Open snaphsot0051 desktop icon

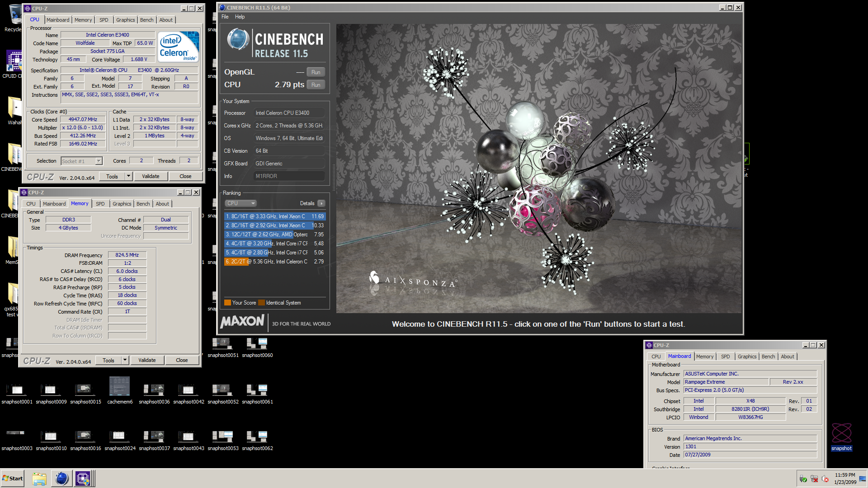coord(223,347)
